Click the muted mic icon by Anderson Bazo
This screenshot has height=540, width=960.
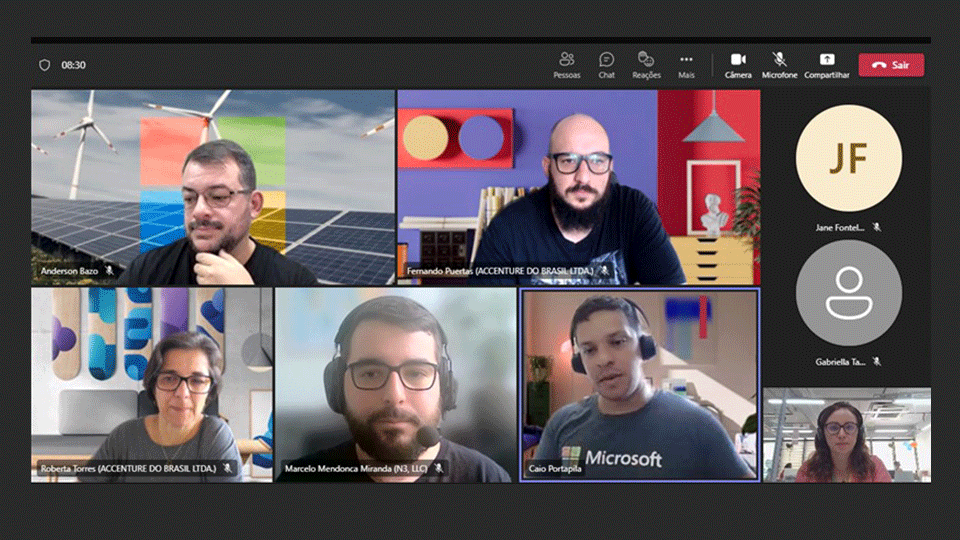click(x=109, y=271)
